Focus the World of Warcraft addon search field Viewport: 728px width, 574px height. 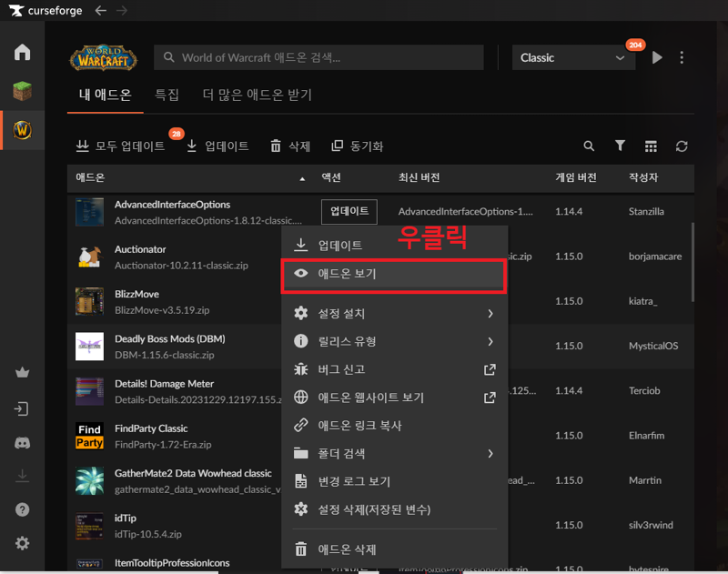tap(319, 57)
